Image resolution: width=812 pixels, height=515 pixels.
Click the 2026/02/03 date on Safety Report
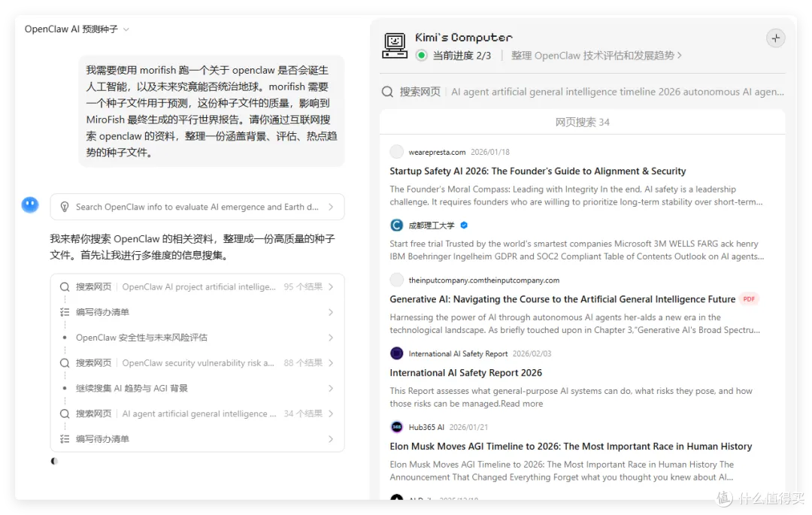532,353
